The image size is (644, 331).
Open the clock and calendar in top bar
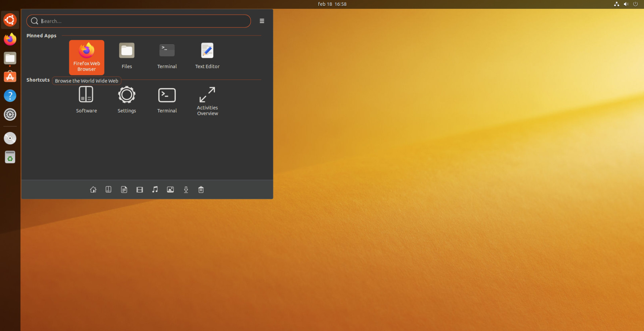click(332, 4)
